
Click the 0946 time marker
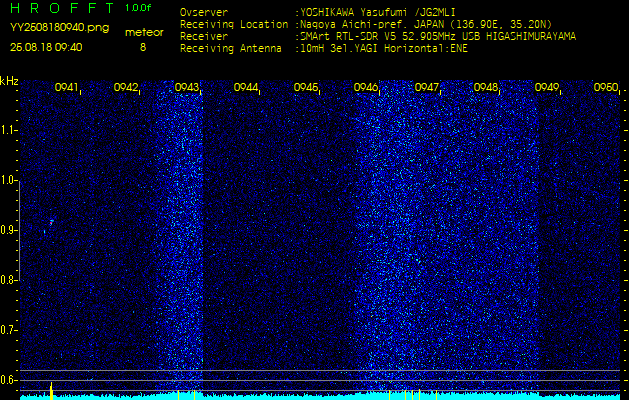(x=365, y=87)
